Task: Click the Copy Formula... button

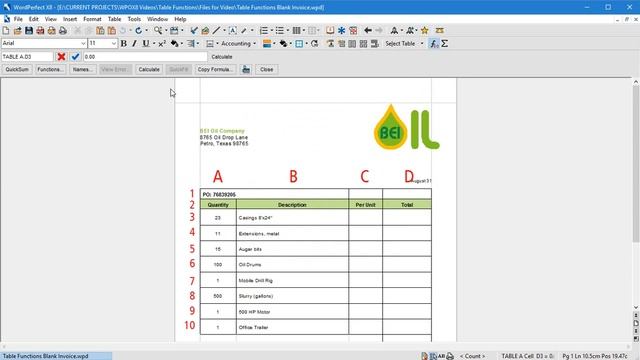Action: [x=215, y=69]
